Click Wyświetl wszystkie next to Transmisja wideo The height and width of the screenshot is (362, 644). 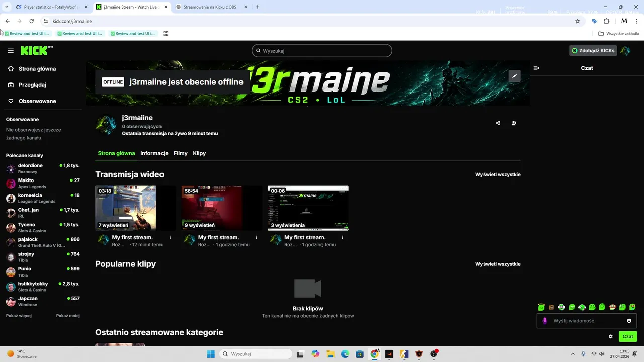pos(498,174)
